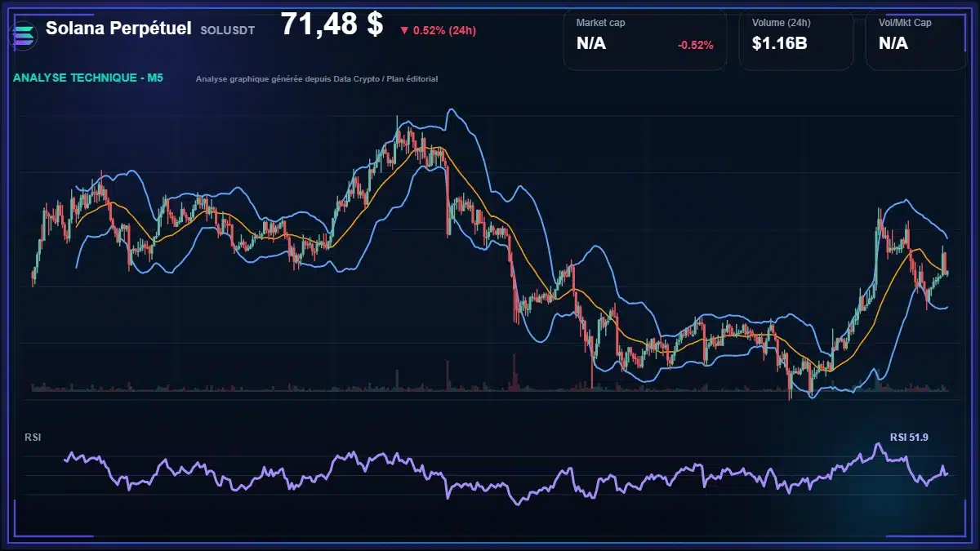Click the Solana Perpétuel title
The width and height of the screenshot is (980, 551).
(x=118, y=29)
